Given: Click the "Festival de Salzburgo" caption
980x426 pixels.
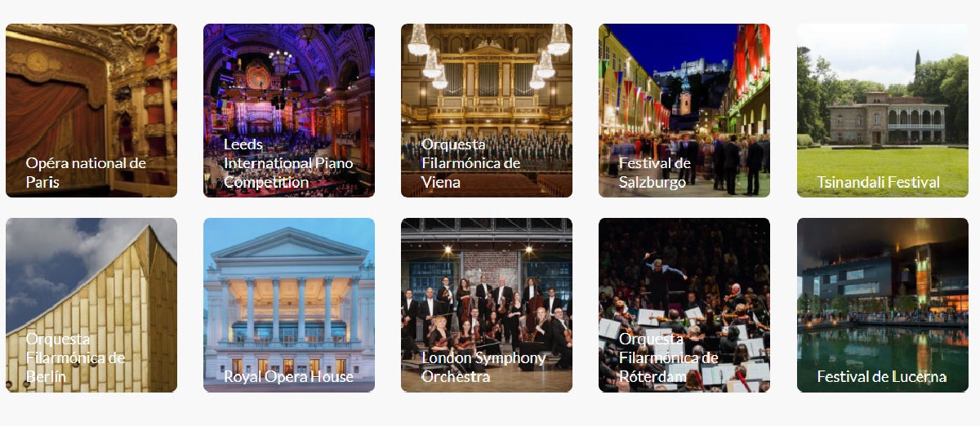Looking at the screenshot, I should click(x=655, y=172).
